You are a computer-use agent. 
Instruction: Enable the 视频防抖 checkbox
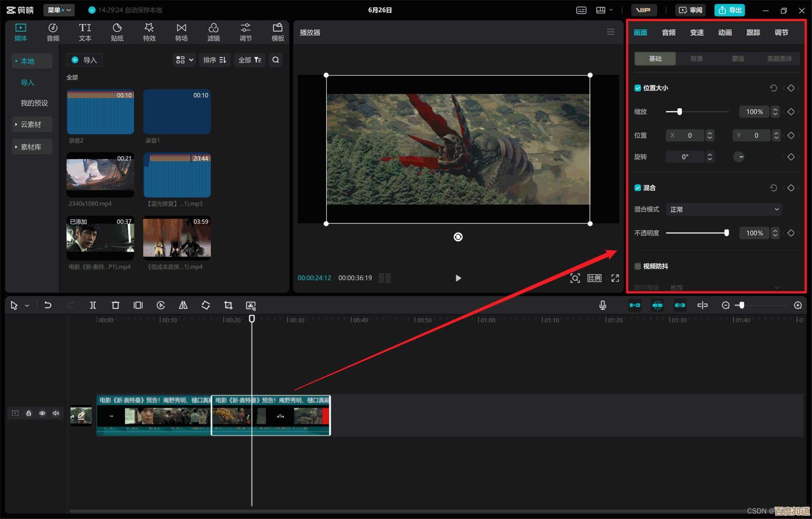(x=638, y=266)
